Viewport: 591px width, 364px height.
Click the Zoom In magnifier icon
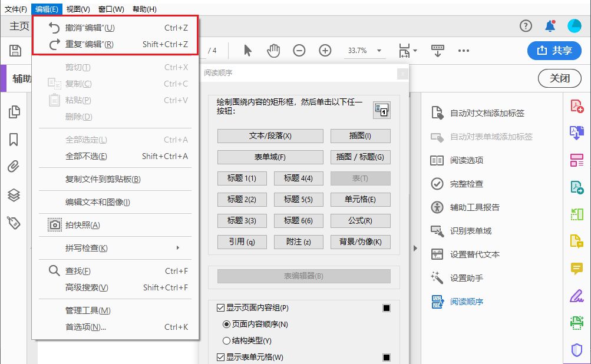click(325, 50)
